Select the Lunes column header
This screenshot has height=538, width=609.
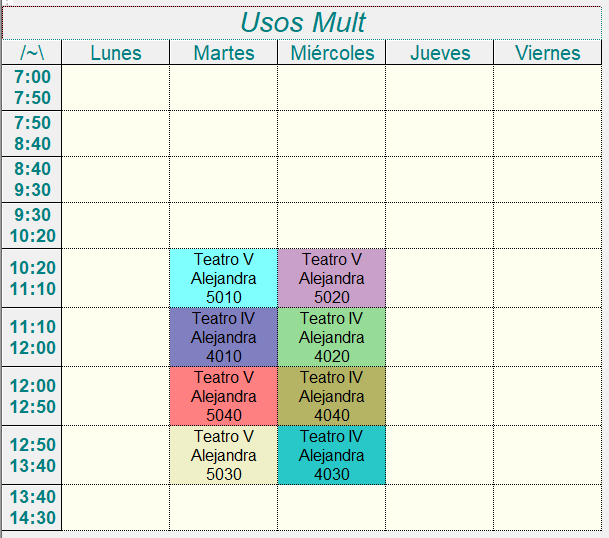116,52
